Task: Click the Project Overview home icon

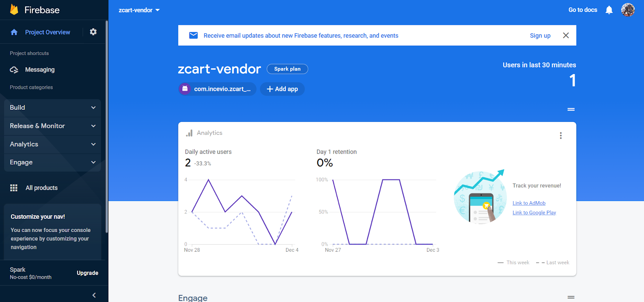Action: coord(14,32)
